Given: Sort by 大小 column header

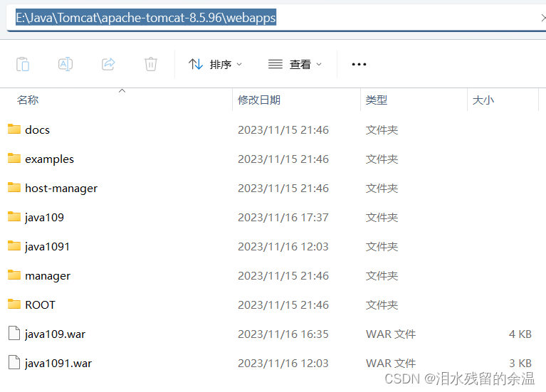Looking at the screenshot, I should point(483,100).
